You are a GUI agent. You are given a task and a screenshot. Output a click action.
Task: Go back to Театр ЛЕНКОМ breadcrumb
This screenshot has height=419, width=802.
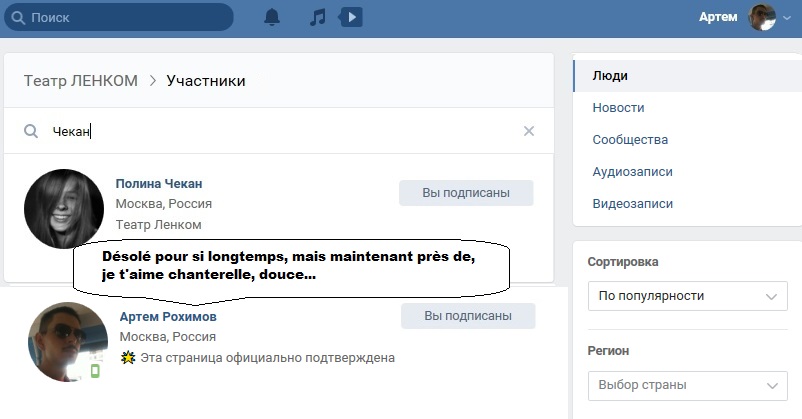pos(81,80)
